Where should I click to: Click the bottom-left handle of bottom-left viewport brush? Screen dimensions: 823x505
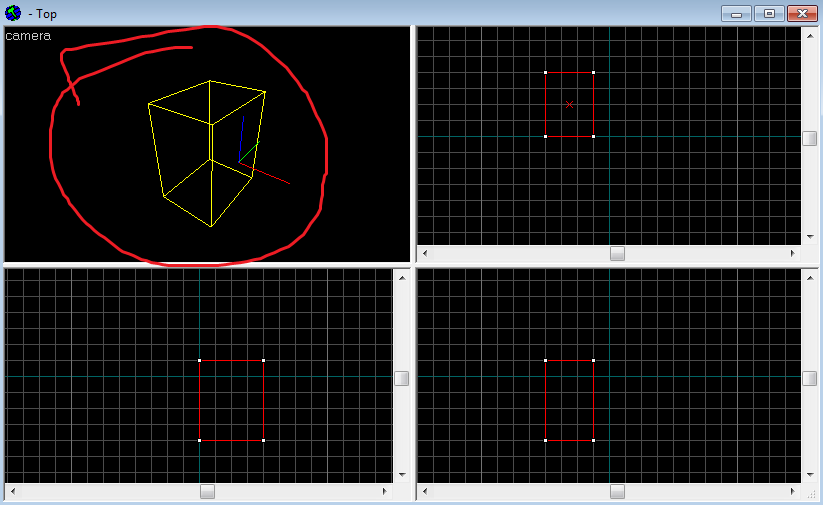click(x=199, y=440)
